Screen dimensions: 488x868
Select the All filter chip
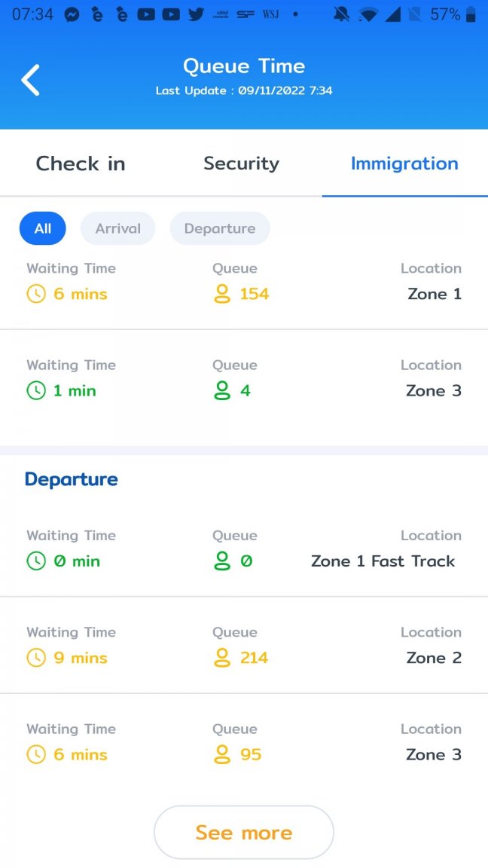click(x=43, y=228)
